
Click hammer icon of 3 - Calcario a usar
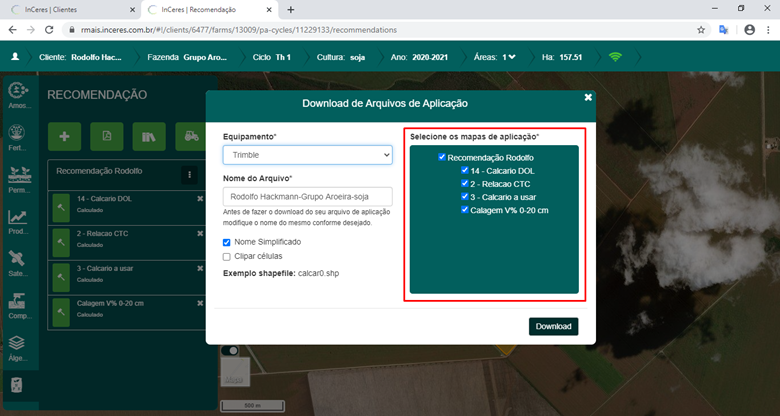tap(61, 278)
